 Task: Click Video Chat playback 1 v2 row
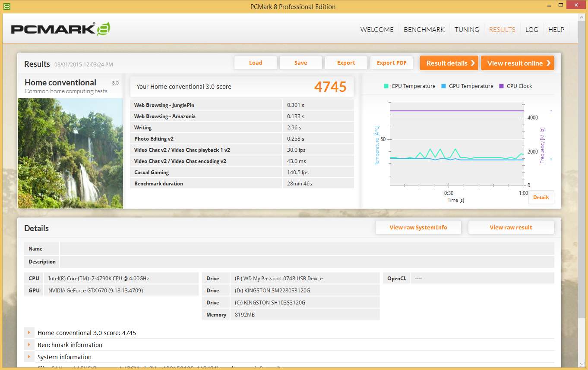(242, 150)
